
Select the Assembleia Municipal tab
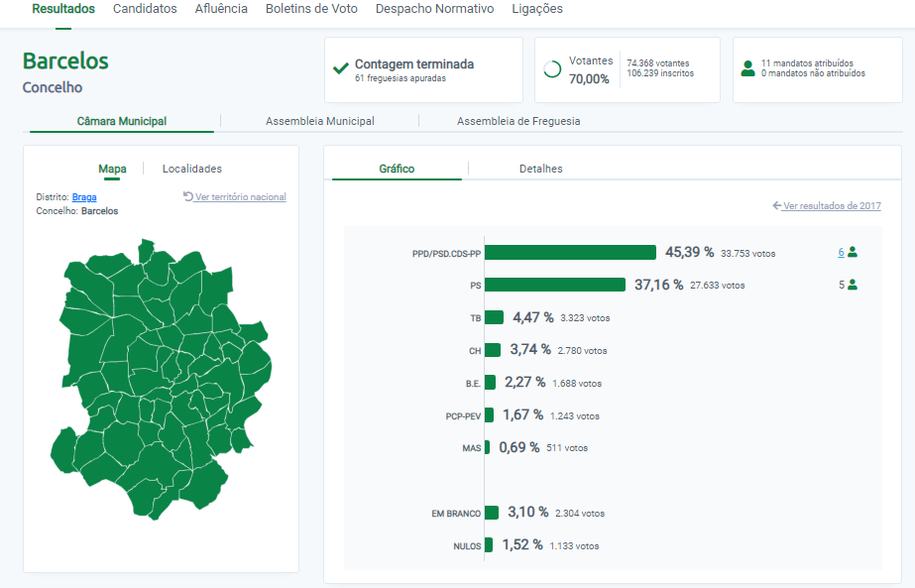coord(319,121)
